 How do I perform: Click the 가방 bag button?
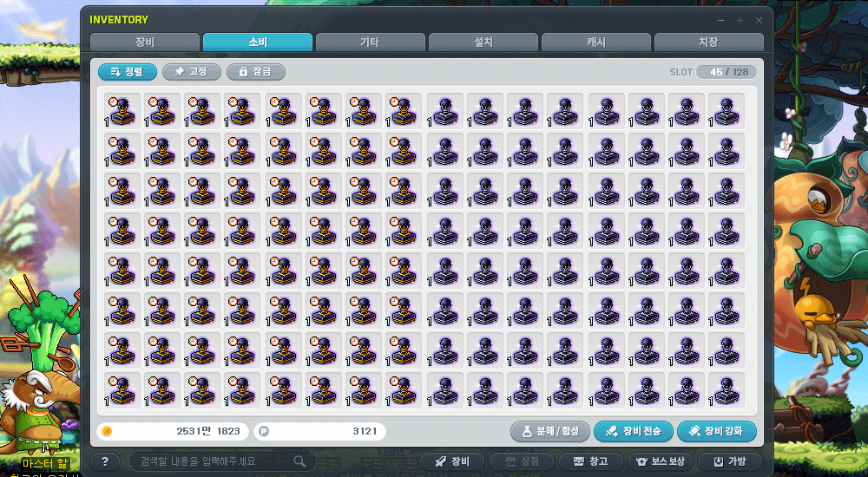(x=730, y=461)
